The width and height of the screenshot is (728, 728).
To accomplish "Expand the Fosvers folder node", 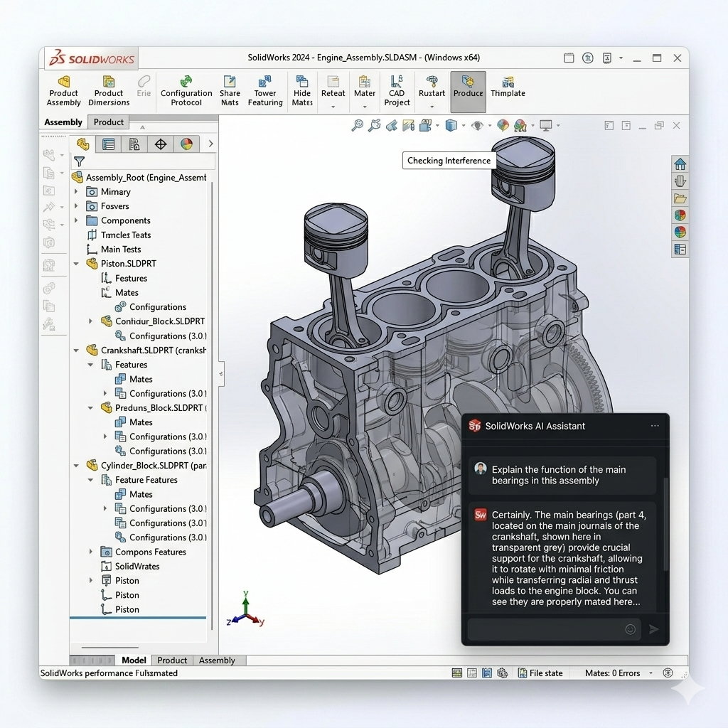I will click(x=76, y=205).
